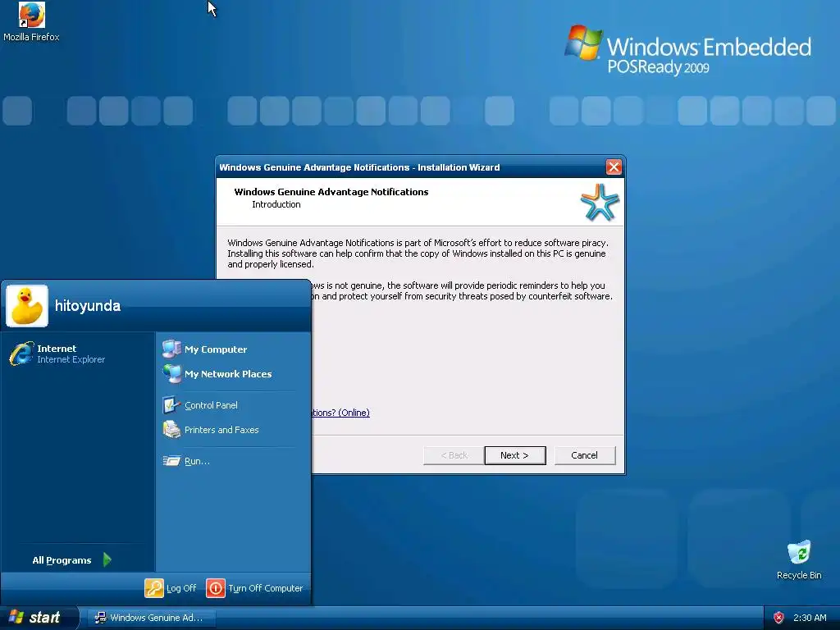Click the rubber duck user picture

pyautogui.click(x=27, y=306)
